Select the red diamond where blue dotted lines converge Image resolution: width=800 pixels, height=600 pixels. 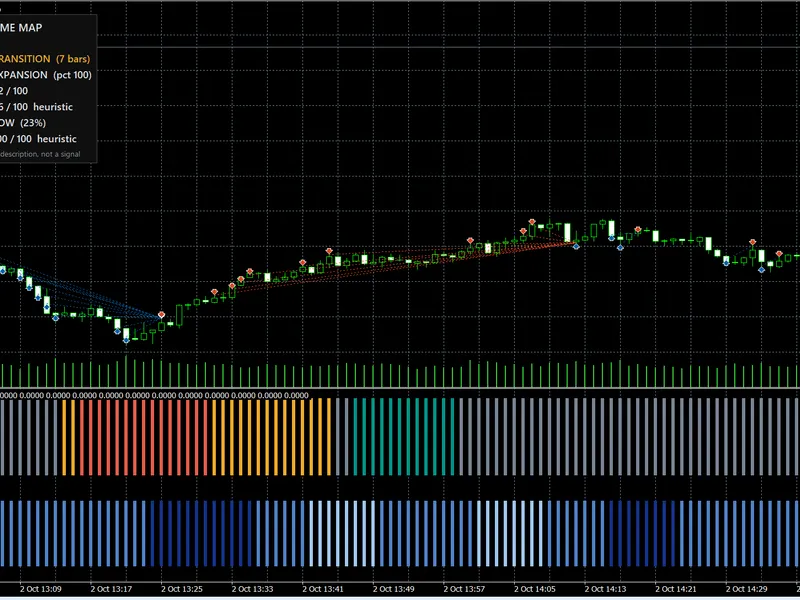click(x=161, y=315)
